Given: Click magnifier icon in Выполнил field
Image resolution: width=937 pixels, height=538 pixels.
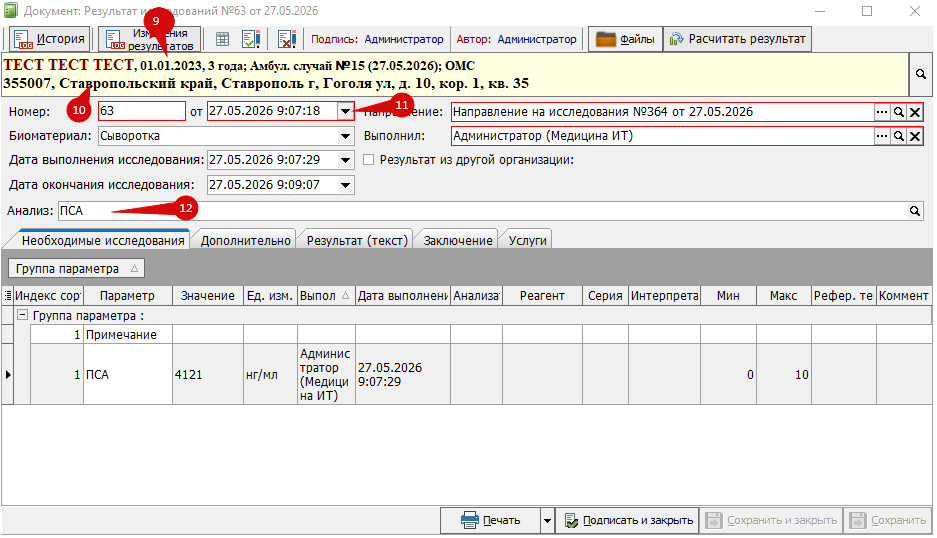Looking at the screenshot, I should tap(898, 136).
